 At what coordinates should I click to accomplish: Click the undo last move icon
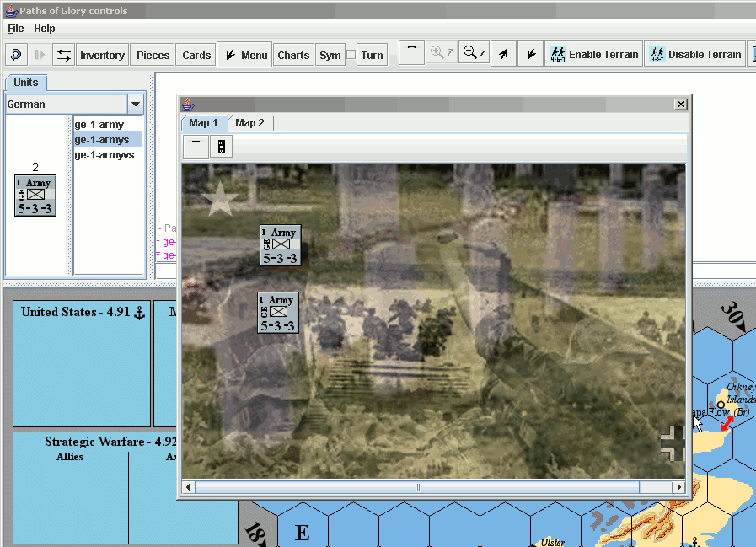tap(15, 55)
